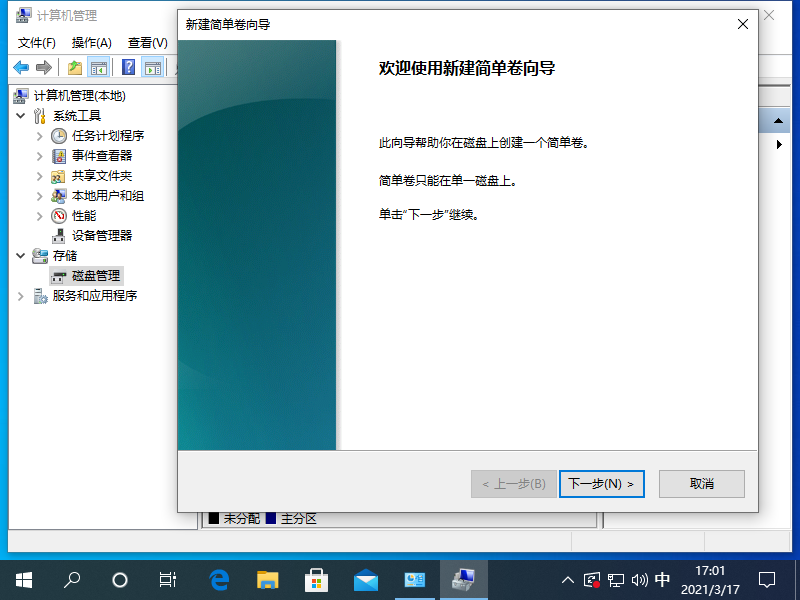800x600 pixels.
Task: Click the 未分配 legend color swatch
Action: [214, 518]
